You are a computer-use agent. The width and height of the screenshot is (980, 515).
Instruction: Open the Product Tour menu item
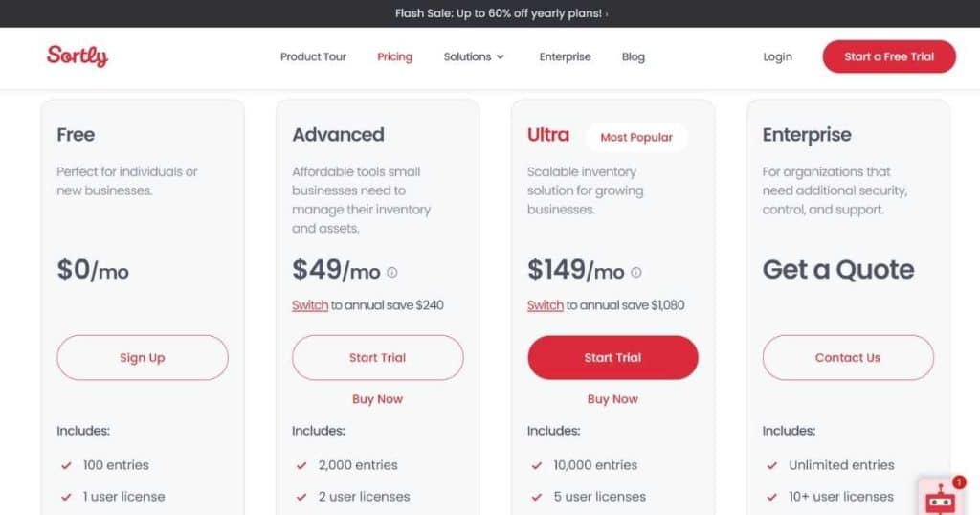[x=313, y=56]
